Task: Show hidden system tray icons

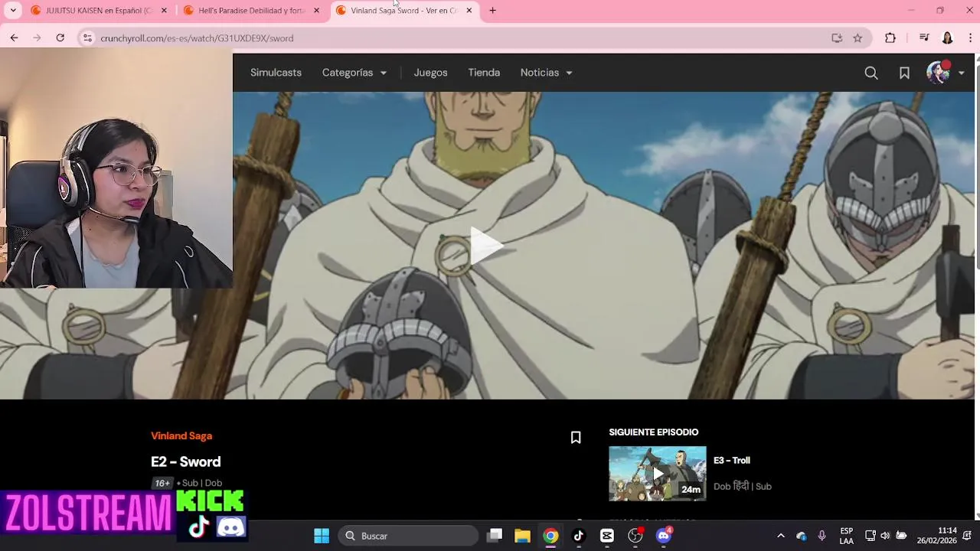Action: pos(780,536)
